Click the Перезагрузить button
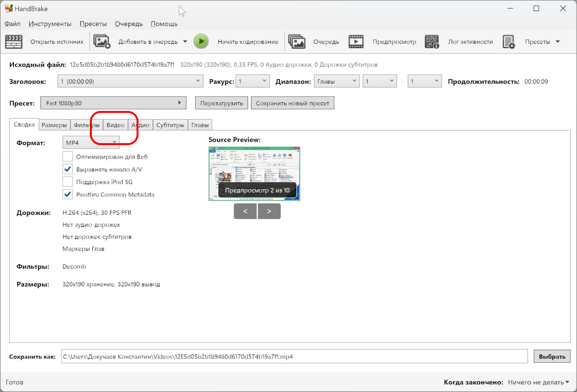 222,103
